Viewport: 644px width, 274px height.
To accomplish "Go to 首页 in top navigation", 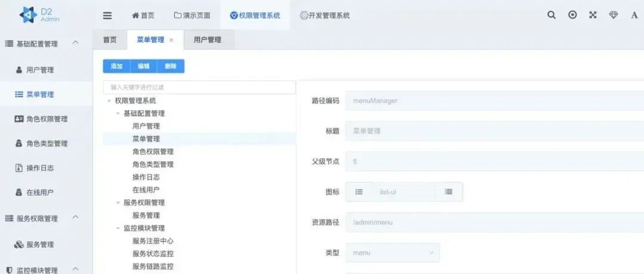I will point(143,16).
